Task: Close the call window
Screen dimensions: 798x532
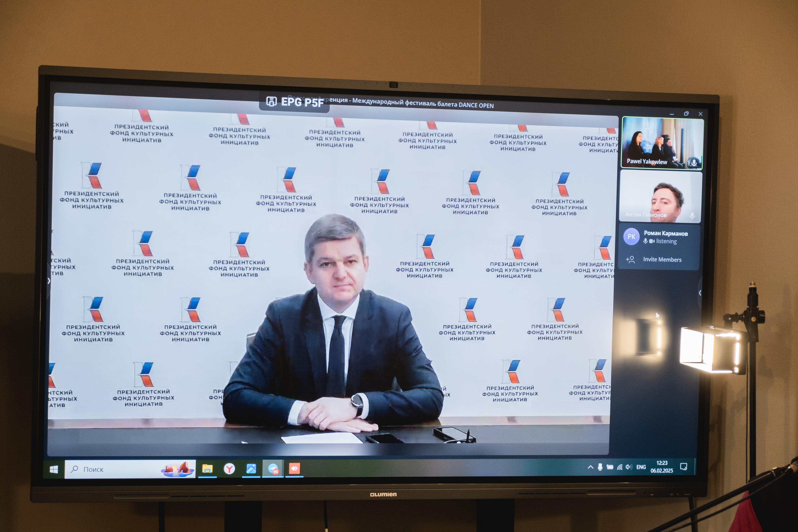Action: [700, 114]
